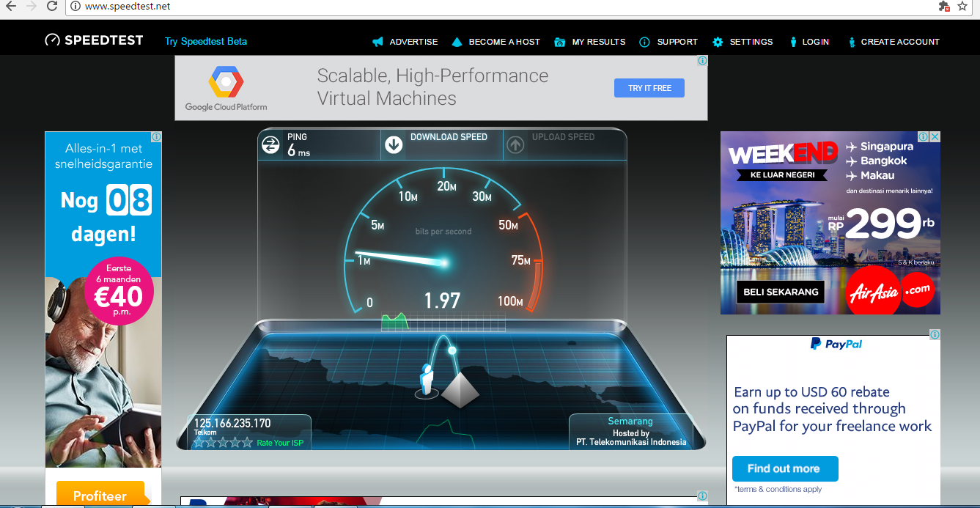
Task: Click the server pyramid icon on map
Action: tap(460, 389)
